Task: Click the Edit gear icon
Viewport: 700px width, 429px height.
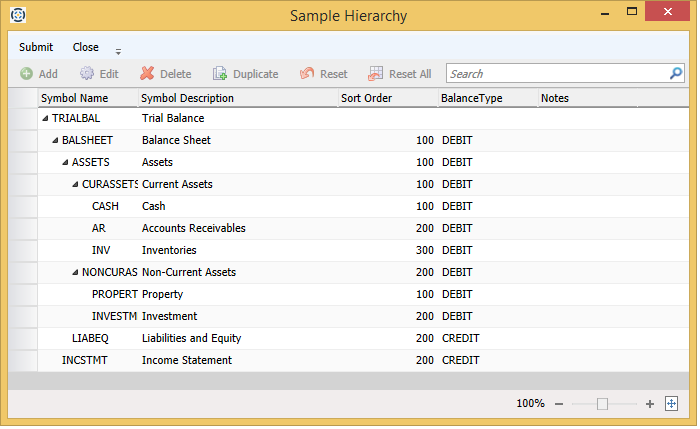Action: click(x=87, y=74)
